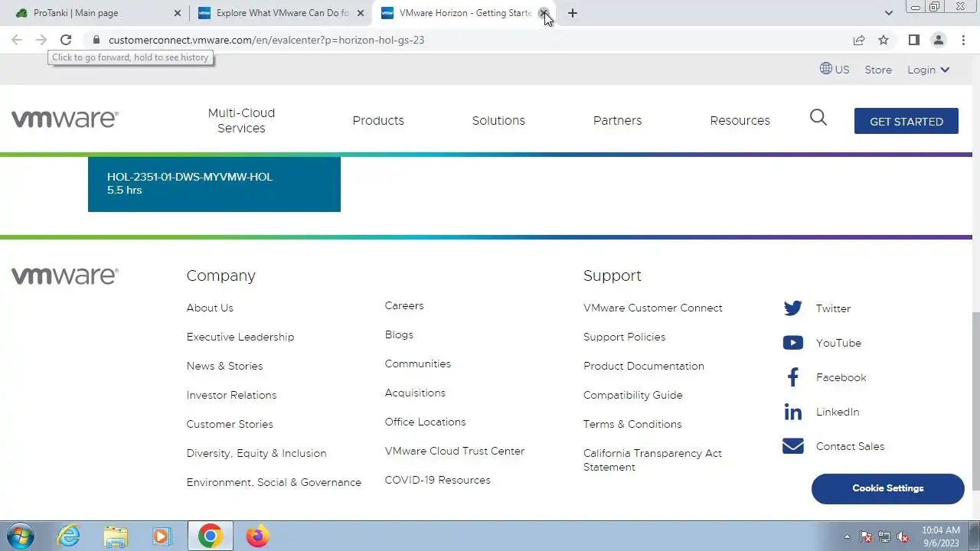Open the Chrome three-dot menu
Image resolution: width=980 pixels, height=551 pixels.
[x=963, y=40]
